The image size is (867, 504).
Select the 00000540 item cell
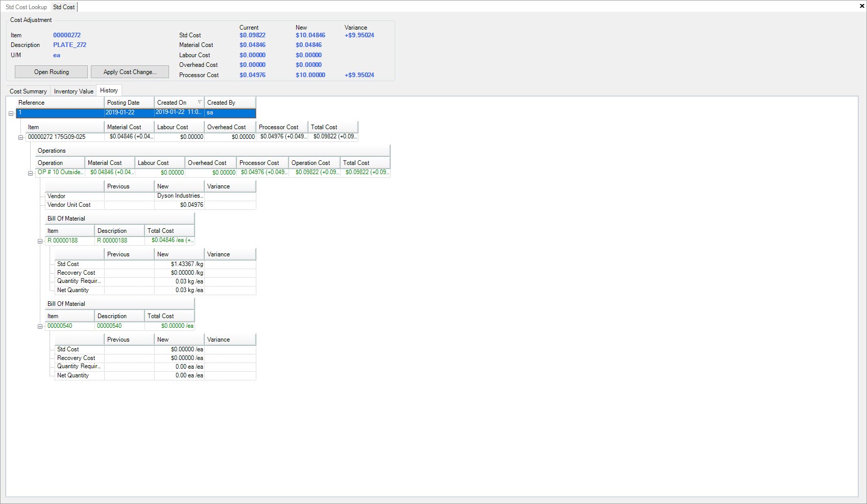coord(70,326)
